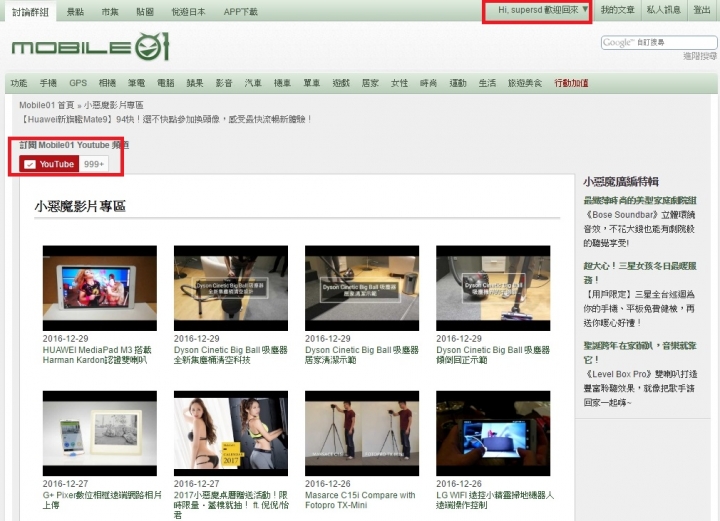Open the Dyson 居家清潔示範 video thumbnail

pyautogui.click(x=362, y=288)
